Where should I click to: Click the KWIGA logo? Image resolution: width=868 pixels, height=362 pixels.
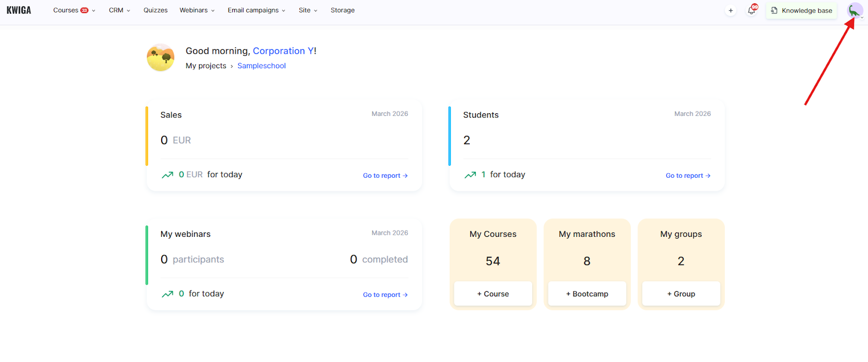(x=19, y=10)
